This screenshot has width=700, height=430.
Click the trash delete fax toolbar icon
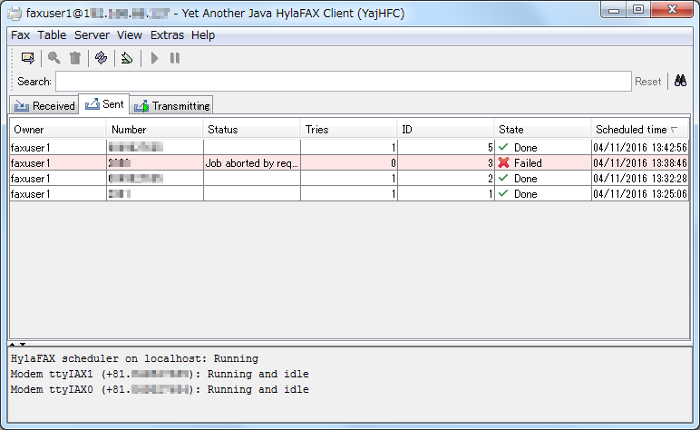(75, 58)
